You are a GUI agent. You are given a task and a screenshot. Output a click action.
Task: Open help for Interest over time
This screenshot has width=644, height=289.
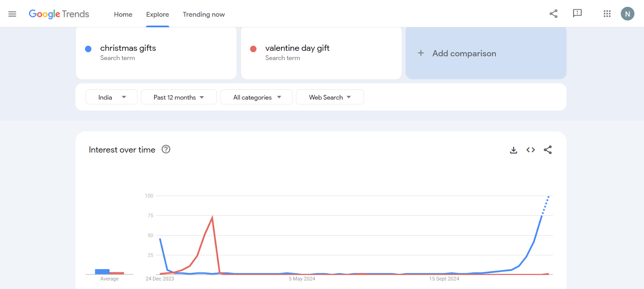166,149
